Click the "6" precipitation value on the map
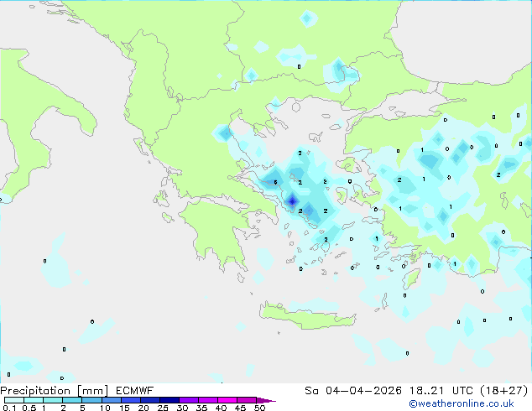The image size is (532, 411). [275, 183]
